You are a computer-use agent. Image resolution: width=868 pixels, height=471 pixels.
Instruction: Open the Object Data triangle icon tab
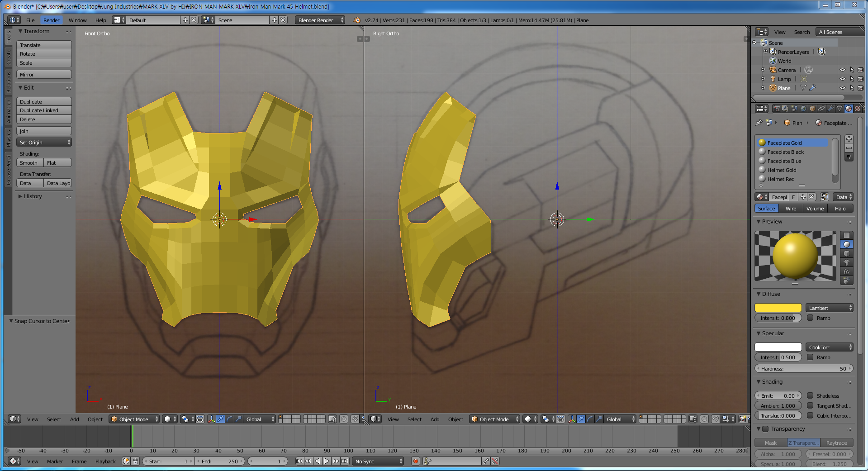(840, 109)
